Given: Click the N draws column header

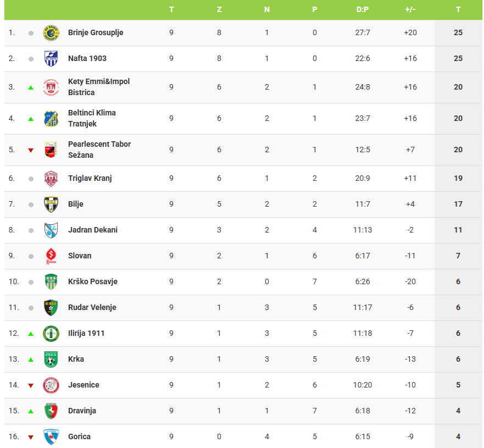Looking at the screenshot, I should [267, 9].
